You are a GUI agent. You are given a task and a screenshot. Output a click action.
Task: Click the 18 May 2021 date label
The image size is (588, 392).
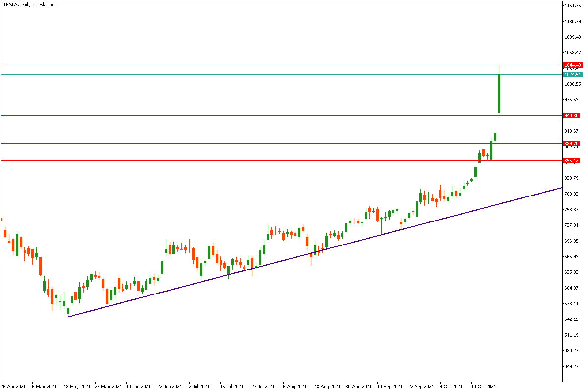tap(77, 386)
